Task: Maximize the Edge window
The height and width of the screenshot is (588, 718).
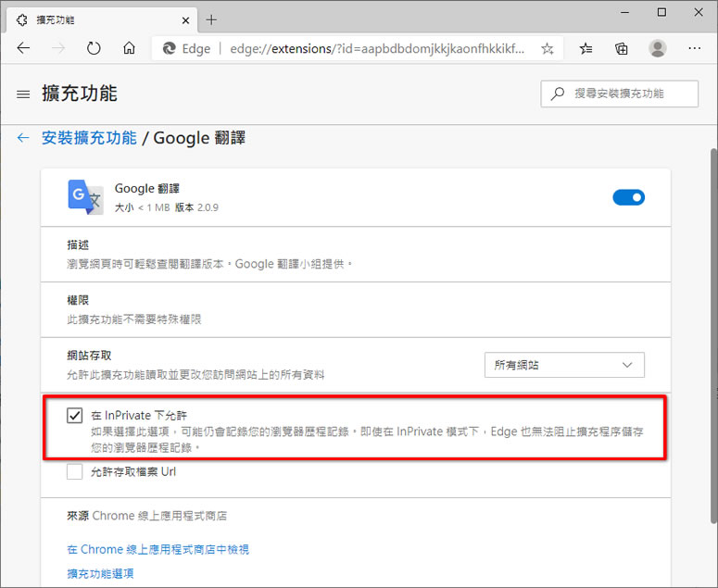Action: tap(661, 12)
